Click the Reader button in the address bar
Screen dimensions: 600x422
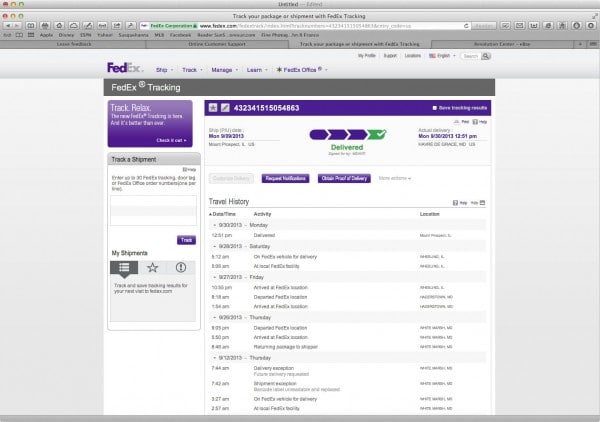tap(484, 26)
